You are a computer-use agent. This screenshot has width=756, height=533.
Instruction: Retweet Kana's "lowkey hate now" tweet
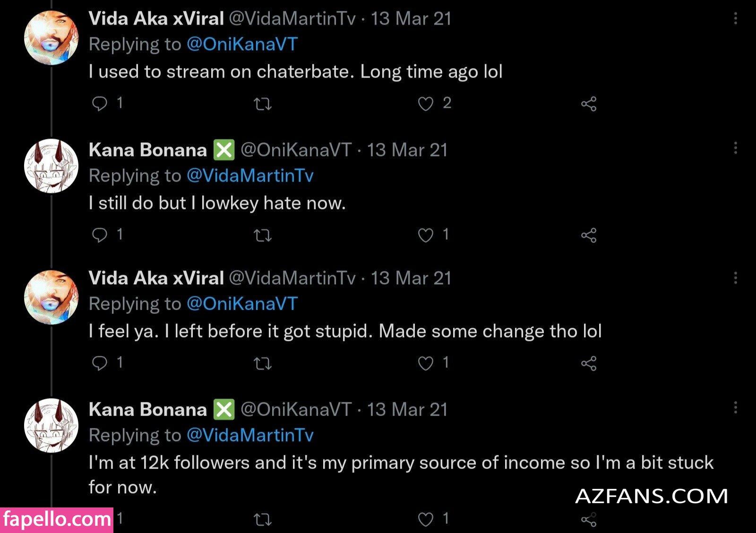(263, 236)
